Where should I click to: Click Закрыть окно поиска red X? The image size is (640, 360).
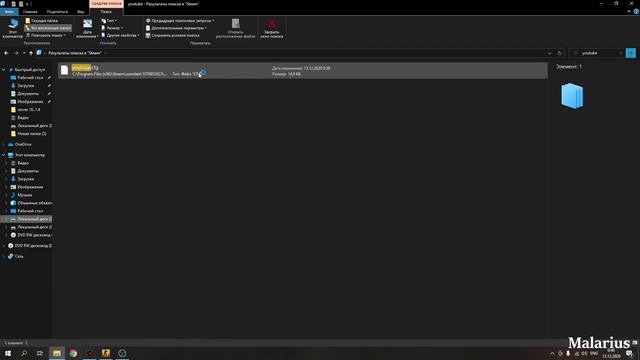[x=272, y=28]
